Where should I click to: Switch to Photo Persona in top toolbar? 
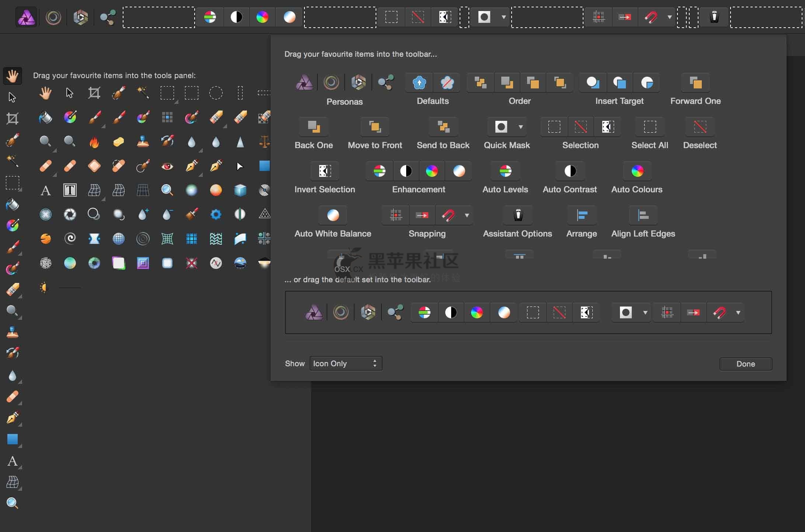[x=27, y=17]
